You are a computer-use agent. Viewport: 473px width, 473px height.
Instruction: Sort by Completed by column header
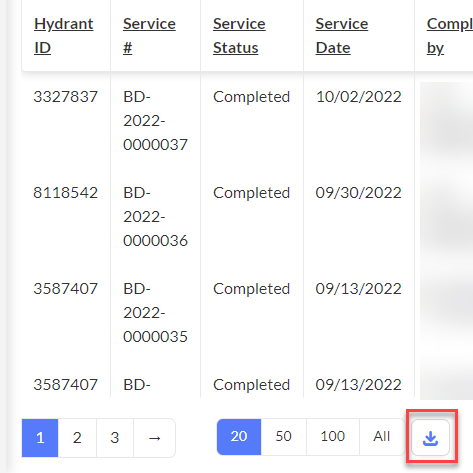point(449,36)
